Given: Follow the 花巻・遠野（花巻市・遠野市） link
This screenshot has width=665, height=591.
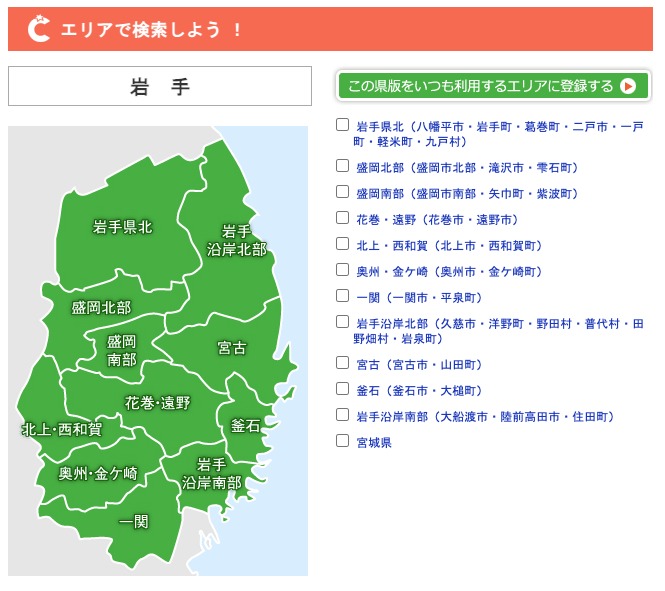Looking at the screenshot, I should pos(437,220).
